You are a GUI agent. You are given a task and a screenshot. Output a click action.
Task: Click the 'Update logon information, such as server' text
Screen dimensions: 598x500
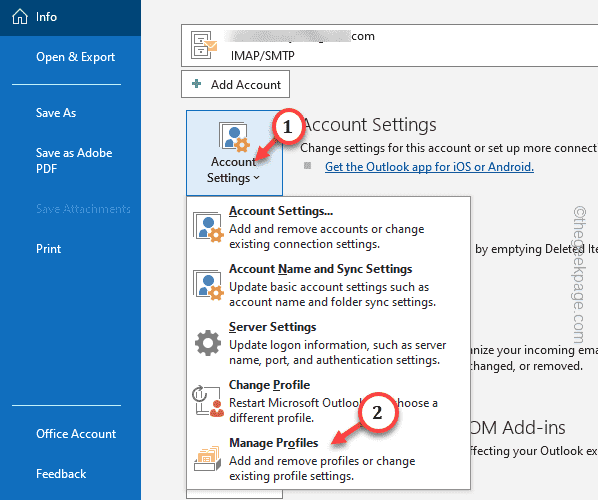point(338,345)
